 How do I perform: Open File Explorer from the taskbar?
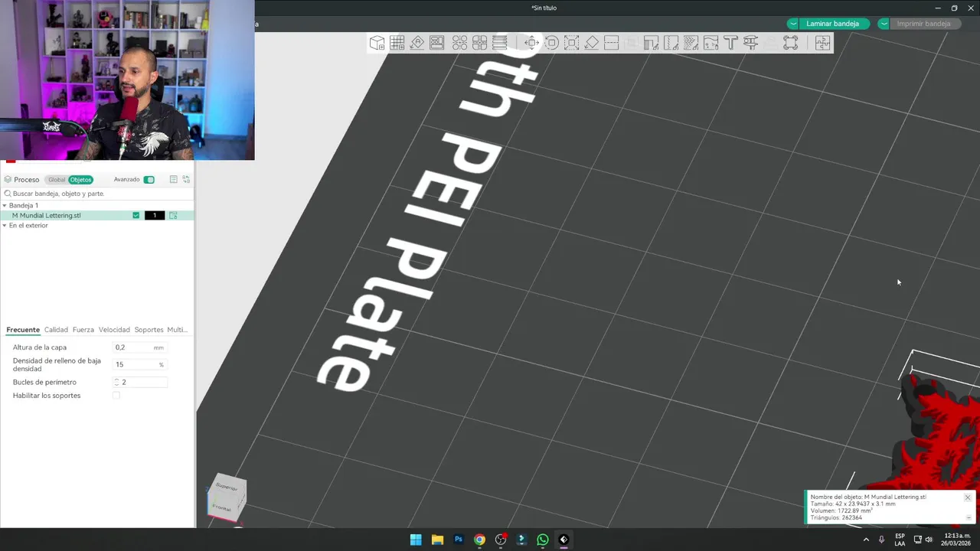coord(437,540)
